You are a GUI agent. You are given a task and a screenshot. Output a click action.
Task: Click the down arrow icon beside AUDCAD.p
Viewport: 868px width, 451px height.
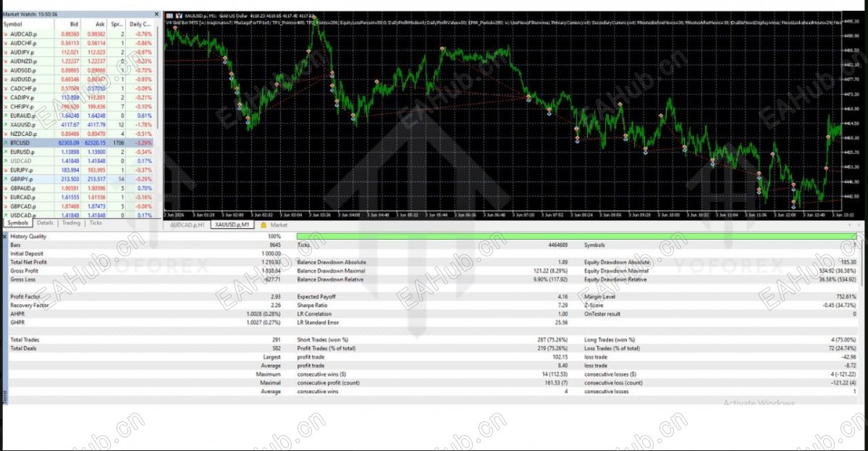[x=6, y=34]
